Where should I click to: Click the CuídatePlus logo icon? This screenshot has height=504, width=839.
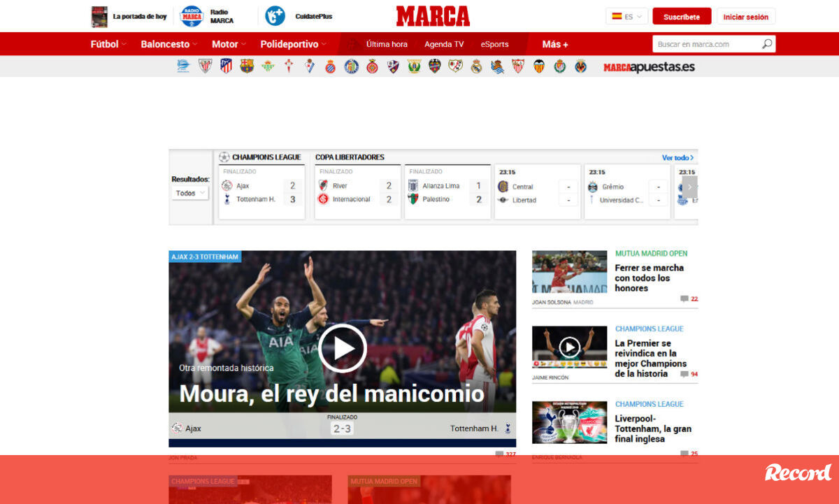click(x=275, y=16)
